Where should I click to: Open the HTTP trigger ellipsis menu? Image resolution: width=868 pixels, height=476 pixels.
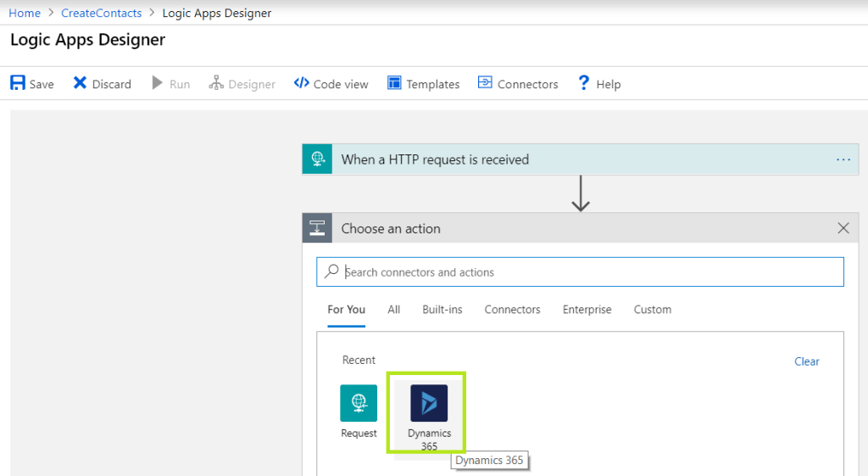[x=843, y=160]
